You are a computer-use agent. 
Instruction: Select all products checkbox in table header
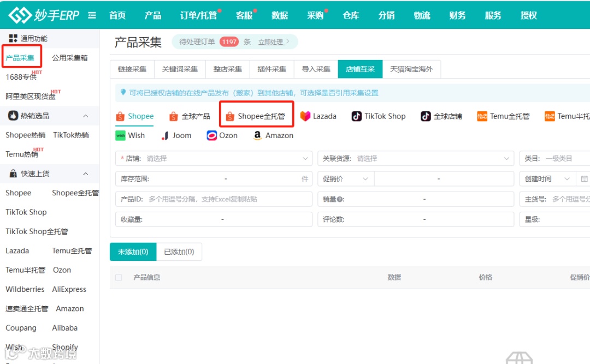(119, 278)
